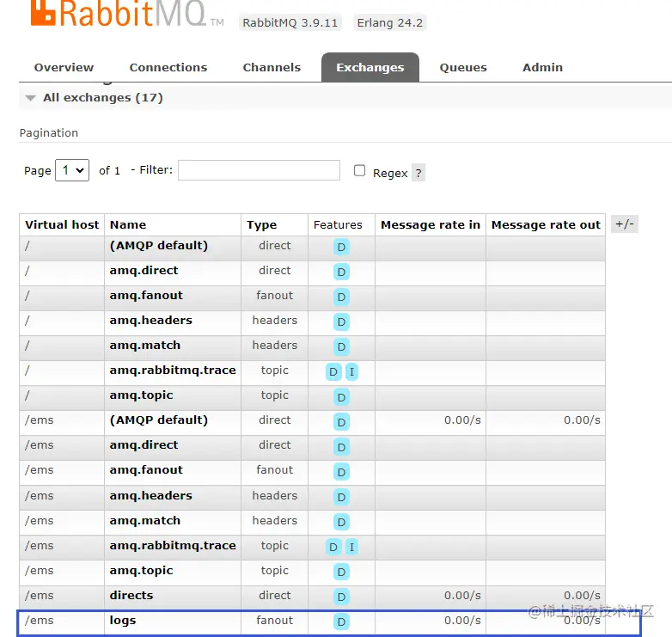Open the Queues tab

463,67
